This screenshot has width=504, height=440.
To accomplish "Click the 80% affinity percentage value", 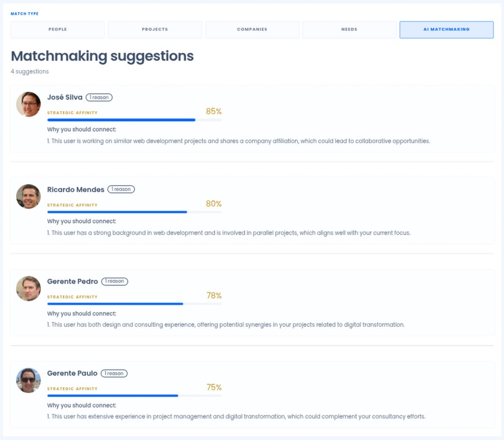I will point(214,204).
